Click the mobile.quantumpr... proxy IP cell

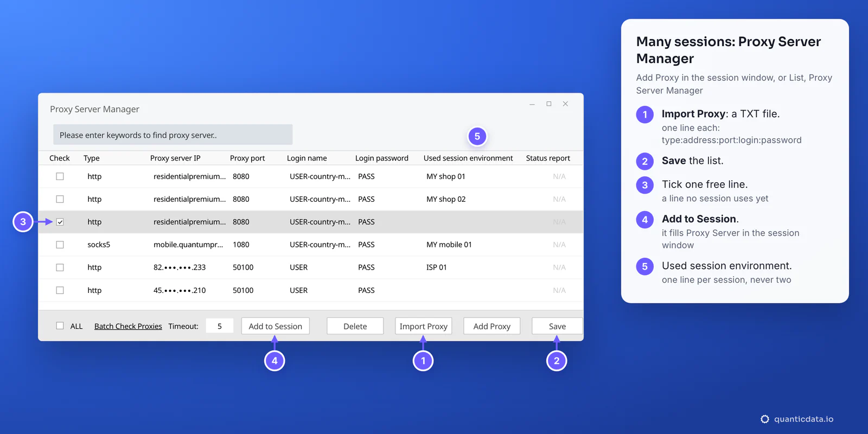188,245
